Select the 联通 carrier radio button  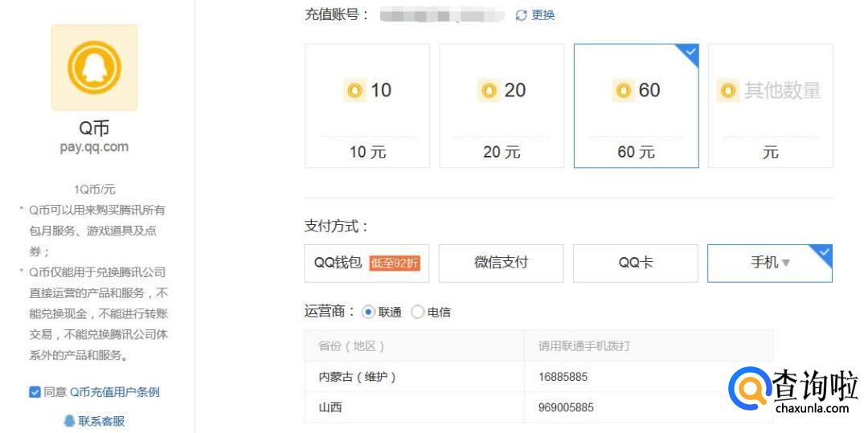tap(368, 312)
